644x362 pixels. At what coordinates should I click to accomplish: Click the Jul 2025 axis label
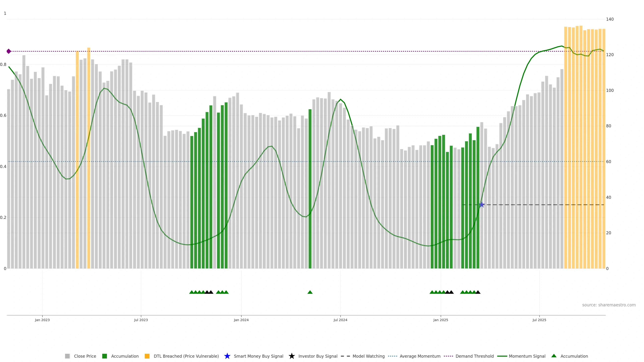point(539,320)
